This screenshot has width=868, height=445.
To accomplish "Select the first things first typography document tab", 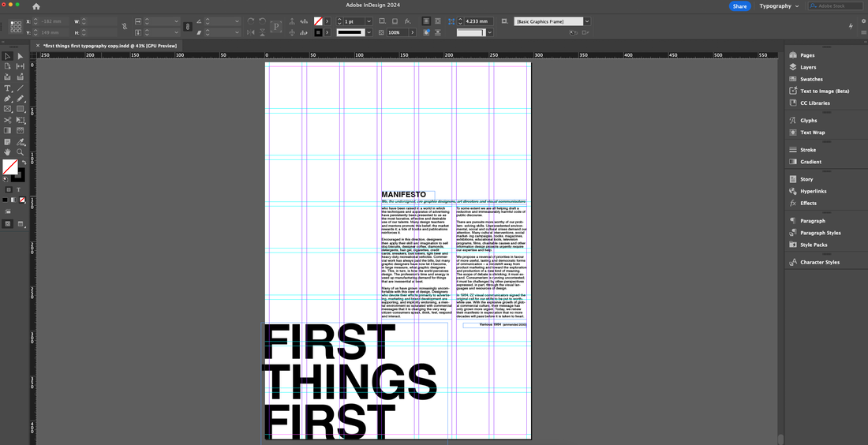I will pyautogui.click(x=110, y=46).
